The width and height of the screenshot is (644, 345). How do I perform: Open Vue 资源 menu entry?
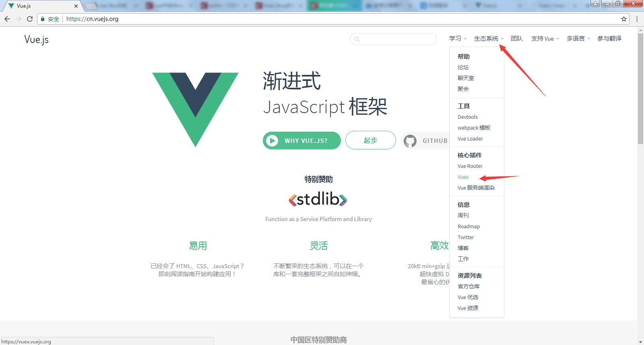tap(468, 308)
